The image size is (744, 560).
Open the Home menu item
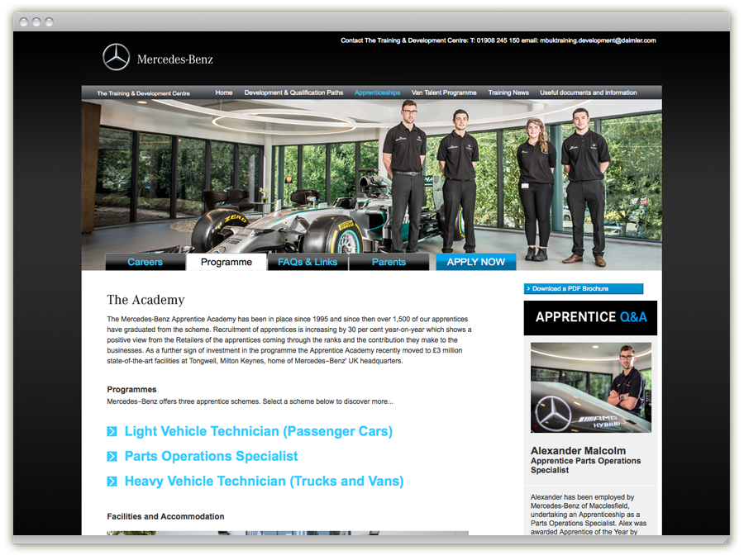(x=224, y=93)
